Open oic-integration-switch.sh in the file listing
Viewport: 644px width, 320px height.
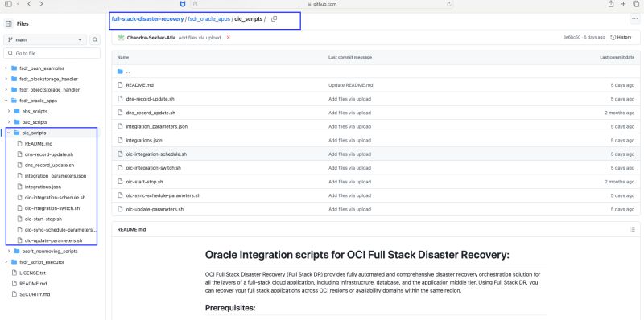pos(154,168)
